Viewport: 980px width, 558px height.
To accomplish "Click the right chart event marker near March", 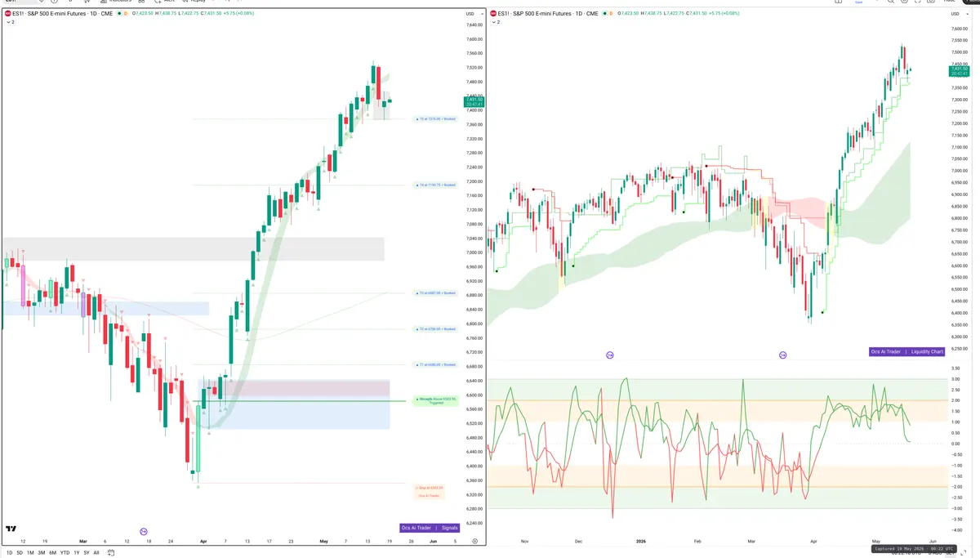I will [782, 355].
